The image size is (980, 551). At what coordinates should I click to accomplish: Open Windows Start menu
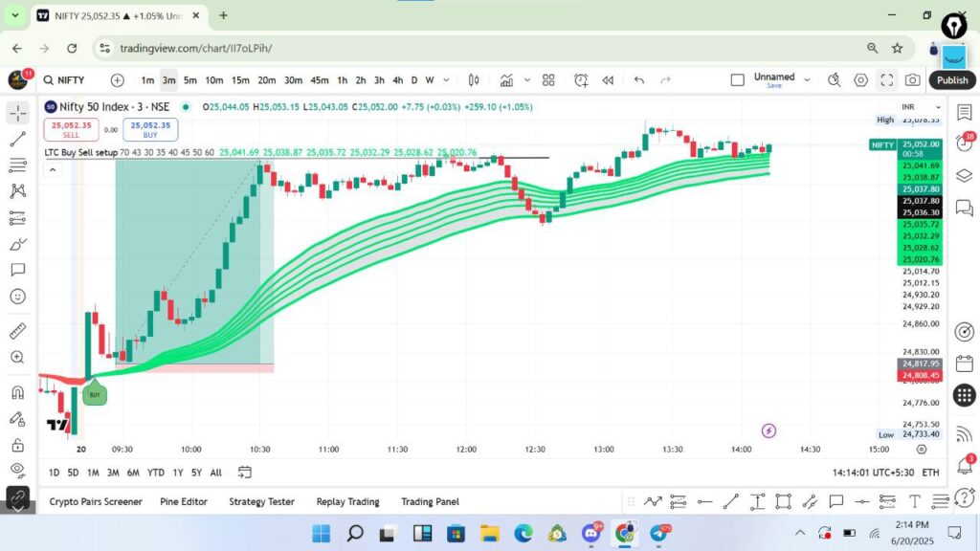coord(322,534)
